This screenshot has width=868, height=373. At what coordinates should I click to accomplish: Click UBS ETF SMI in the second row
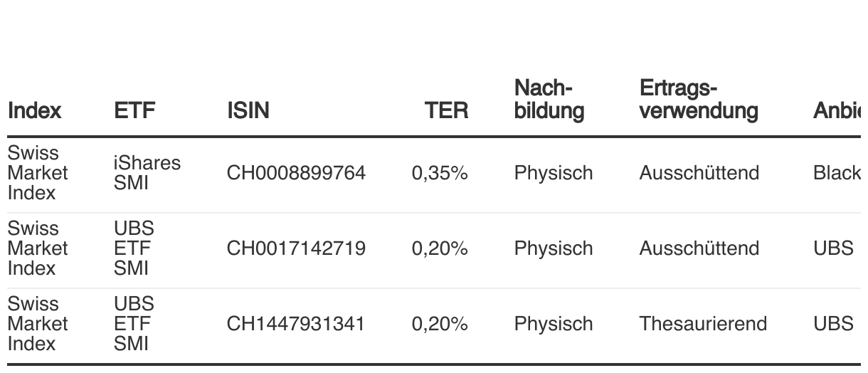tap(134, 248)
